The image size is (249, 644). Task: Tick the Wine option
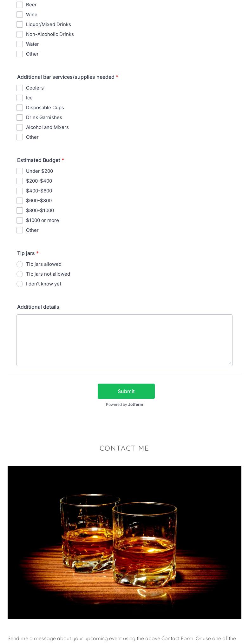point(20,15)
